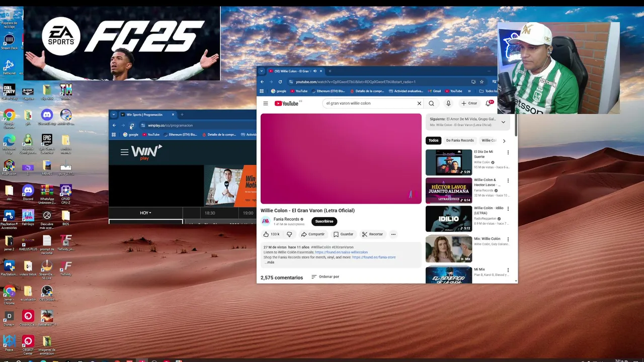
Task: Start voice search with microphone icon
Action: (448, 104)
